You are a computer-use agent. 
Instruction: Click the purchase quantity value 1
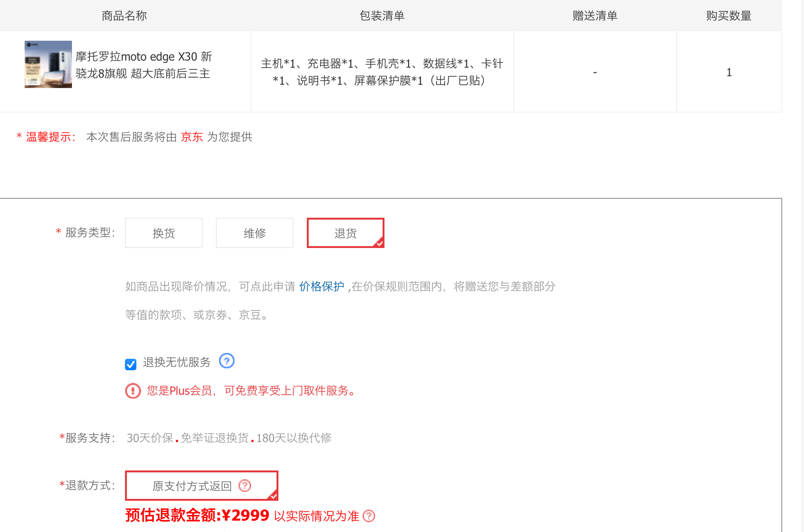point(729,72)
